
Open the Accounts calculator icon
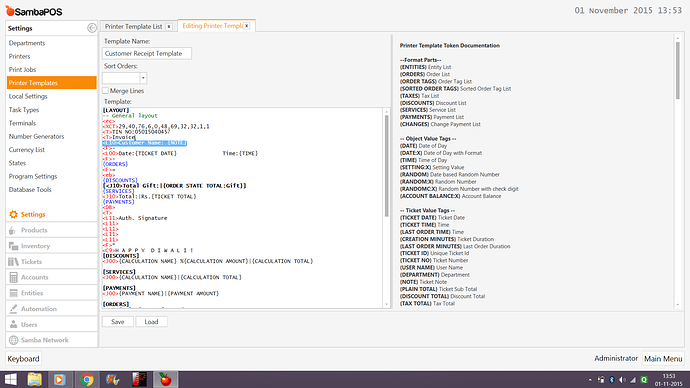13,277
